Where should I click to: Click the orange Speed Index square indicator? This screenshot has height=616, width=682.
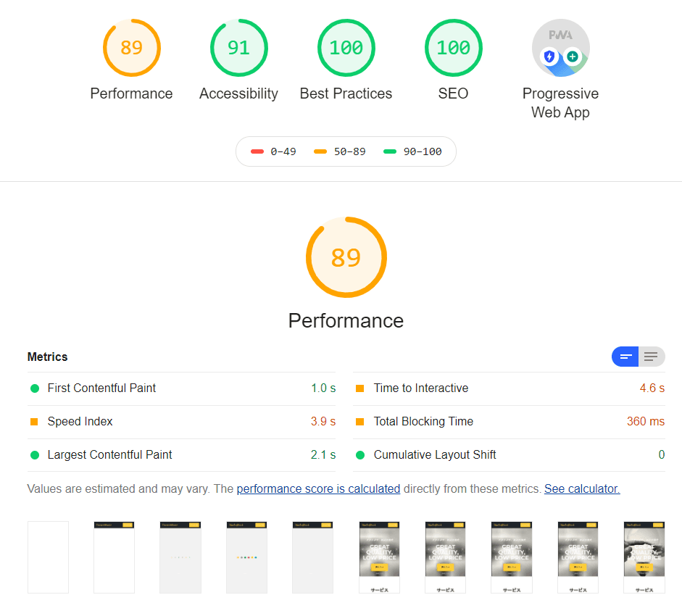(x=34, y=422)
